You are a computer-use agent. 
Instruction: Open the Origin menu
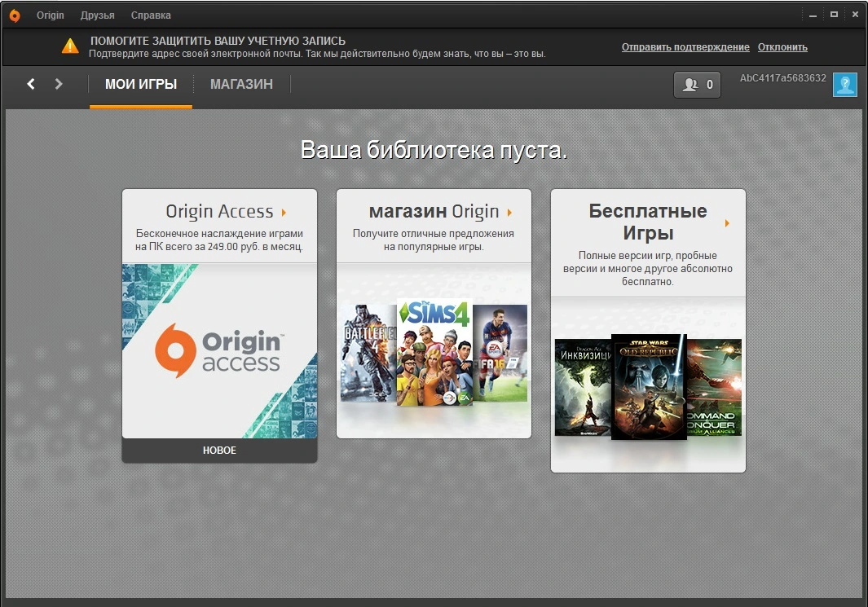51,15
